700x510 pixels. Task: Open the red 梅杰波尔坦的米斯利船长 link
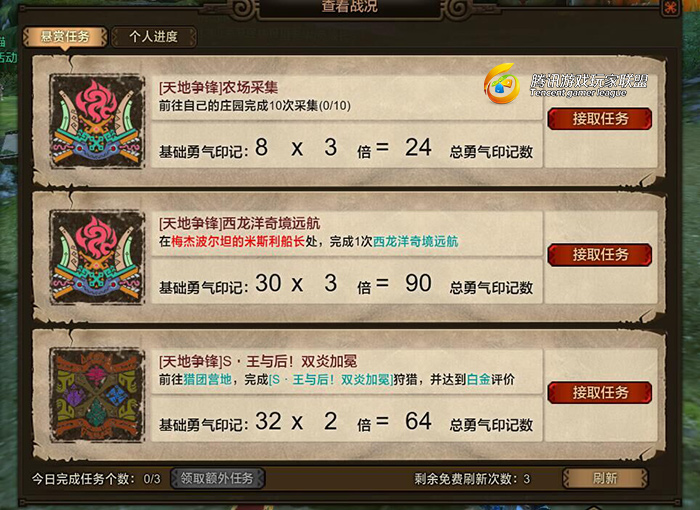238,242
